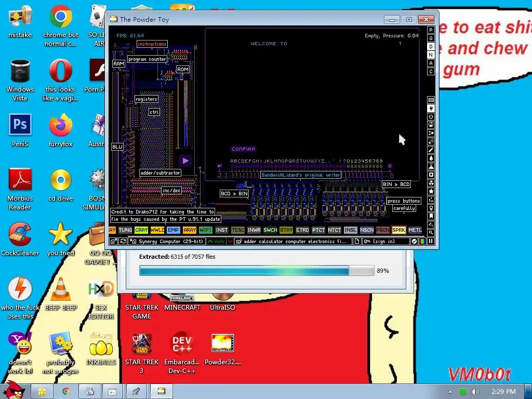Select the ARAY element

pos(189,230)
